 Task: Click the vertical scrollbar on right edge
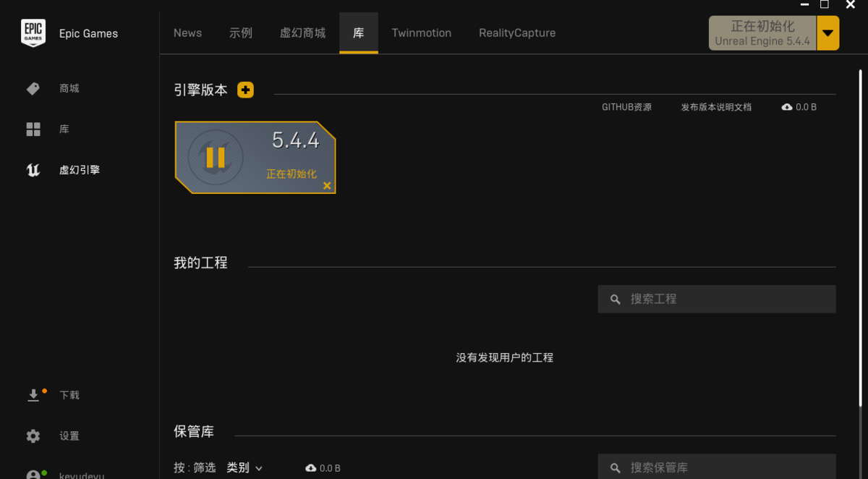(860, 238)
